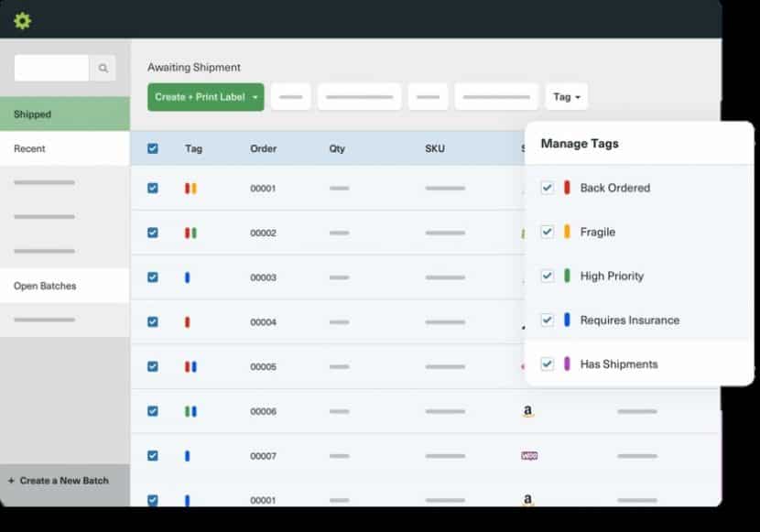Screen dimensions: 760x532
Task: Deselect the checkbox on order 00004
Action: point(152,321)
